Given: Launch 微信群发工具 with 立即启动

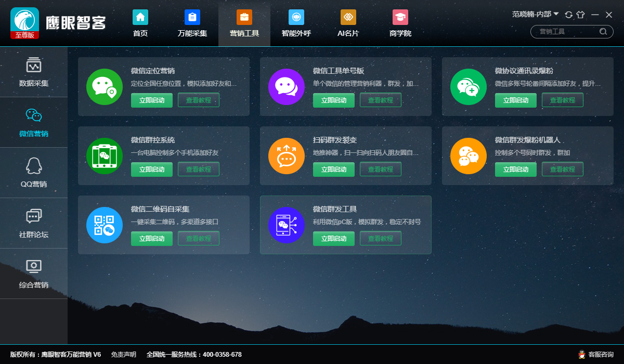Looking at the screenshot, I should coord(334,238).
